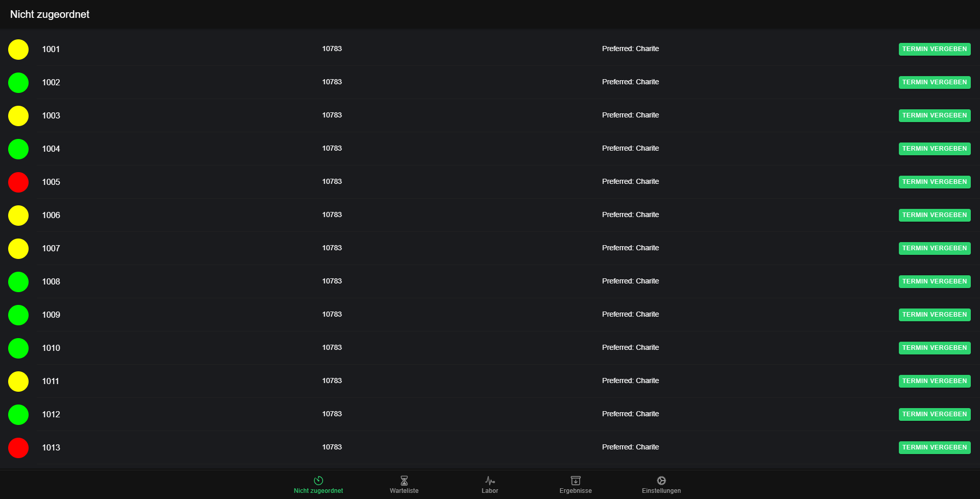
Task: Click the green status circle for 1004
Action: pyautogui.click(x=18, y=149)
